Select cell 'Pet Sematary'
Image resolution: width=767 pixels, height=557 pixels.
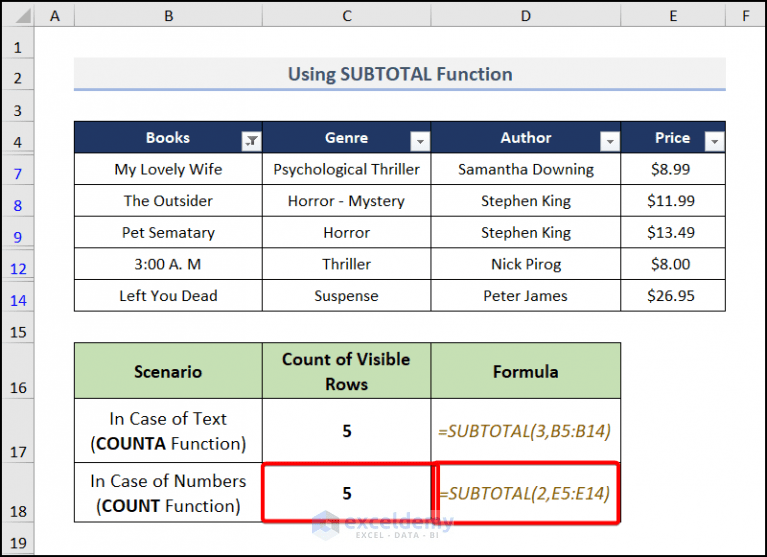(x=168, y=232)
